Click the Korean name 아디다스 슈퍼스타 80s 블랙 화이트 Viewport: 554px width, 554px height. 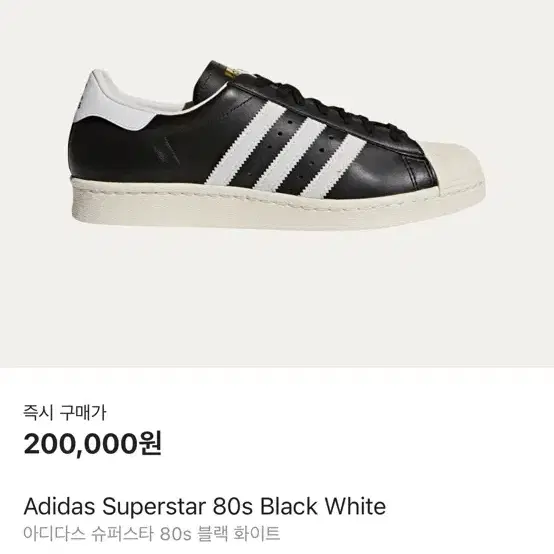tap(152, 534)
